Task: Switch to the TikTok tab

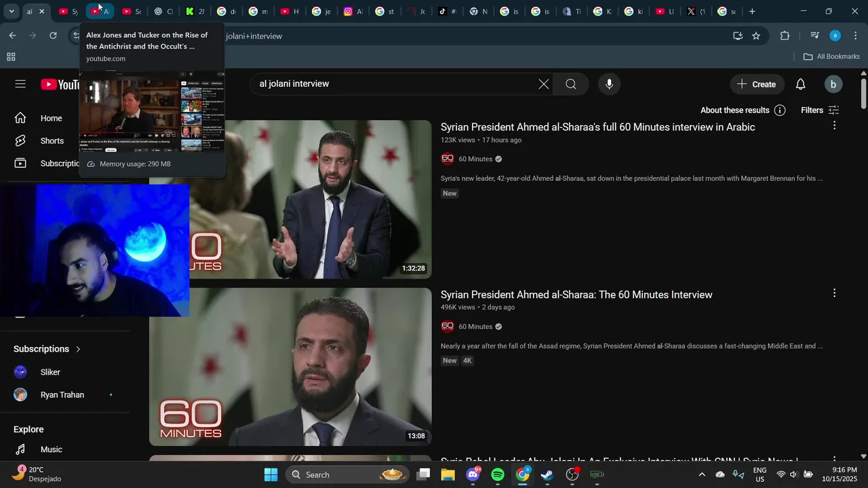Action: click(448, 12)
